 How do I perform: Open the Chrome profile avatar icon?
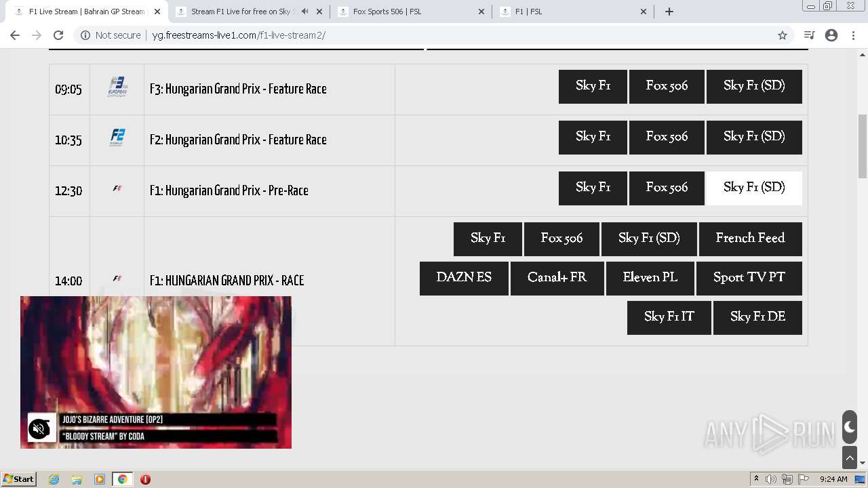pyautogui.click(x=831, y=35)
